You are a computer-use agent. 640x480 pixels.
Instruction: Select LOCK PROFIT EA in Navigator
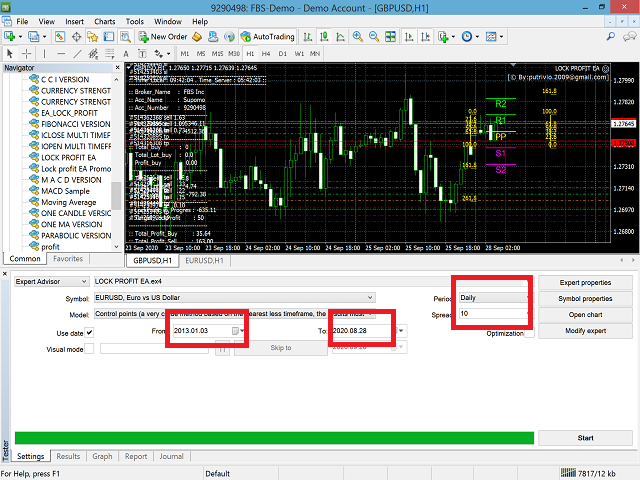coord(69,158)
